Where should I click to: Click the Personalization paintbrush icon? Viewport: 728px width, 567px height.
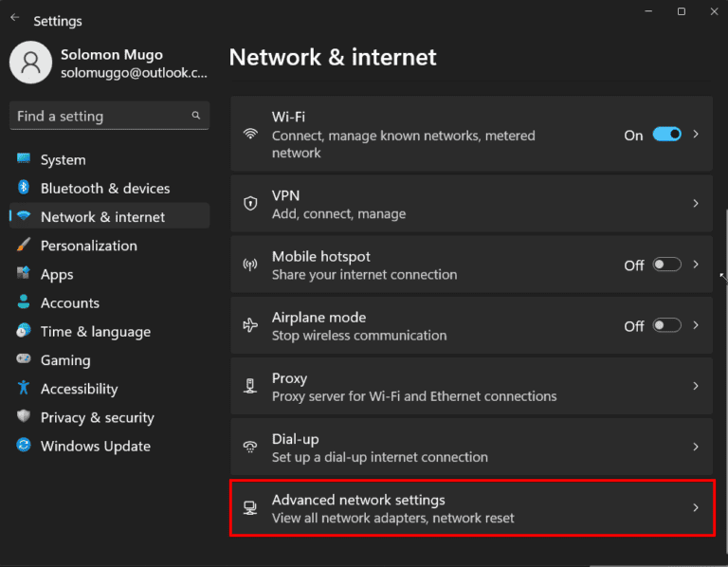[x=24, y=246]
